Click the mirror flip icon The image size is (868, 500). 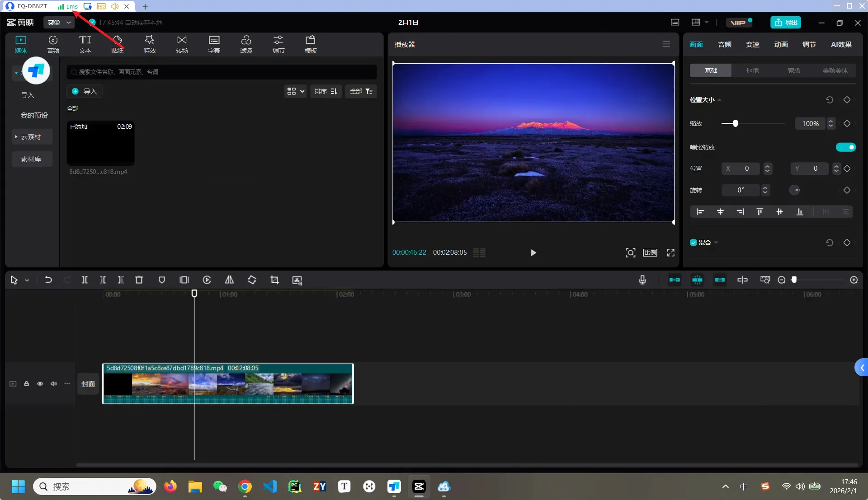point(229,280)
